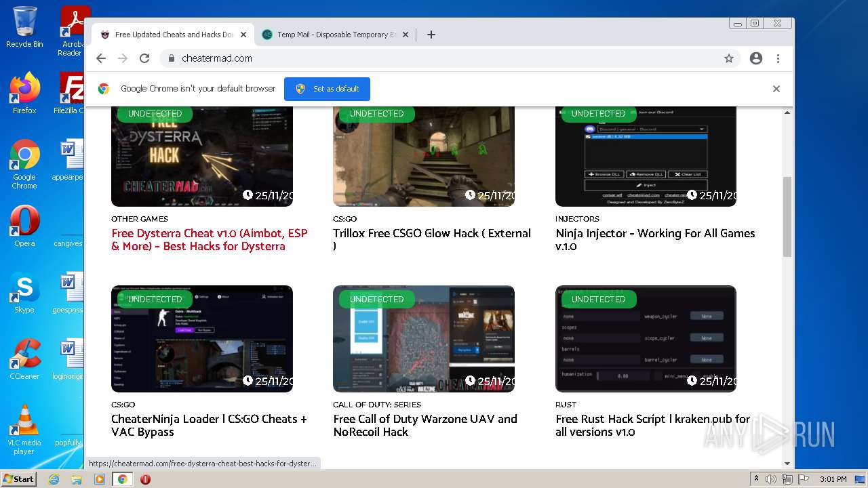Open Free Rust Hack Script kraken.pub link
Viewport: 868px width, 488px height.
pos(653,426)
